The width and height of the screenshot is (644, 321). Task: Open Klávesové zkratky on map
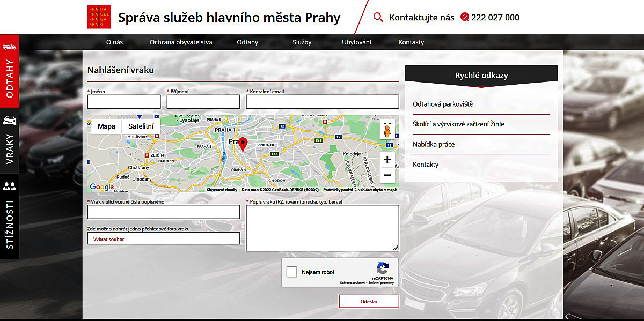222,190
